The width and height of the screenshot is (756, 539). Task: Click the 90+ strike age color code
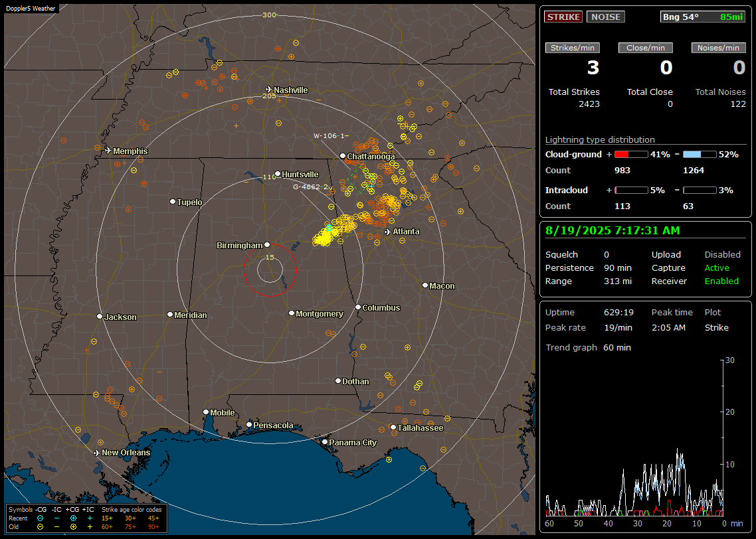coord(154,527)
